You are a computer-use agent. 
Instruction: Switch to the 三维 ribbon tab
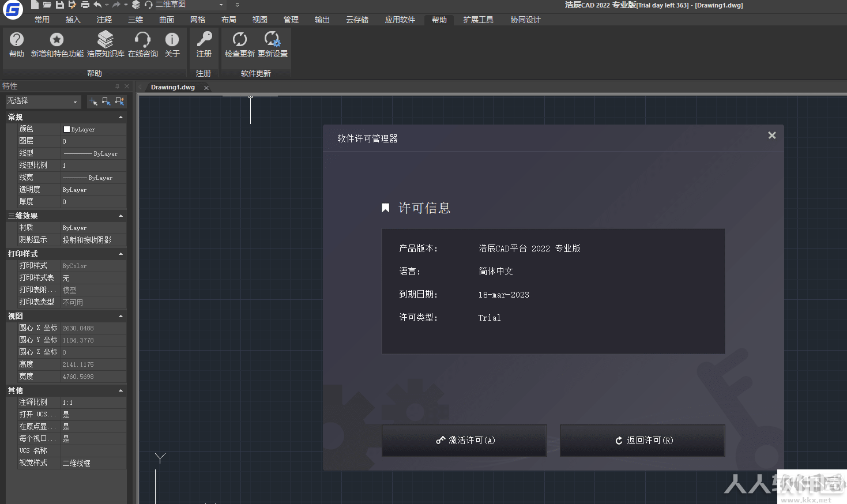135,20
